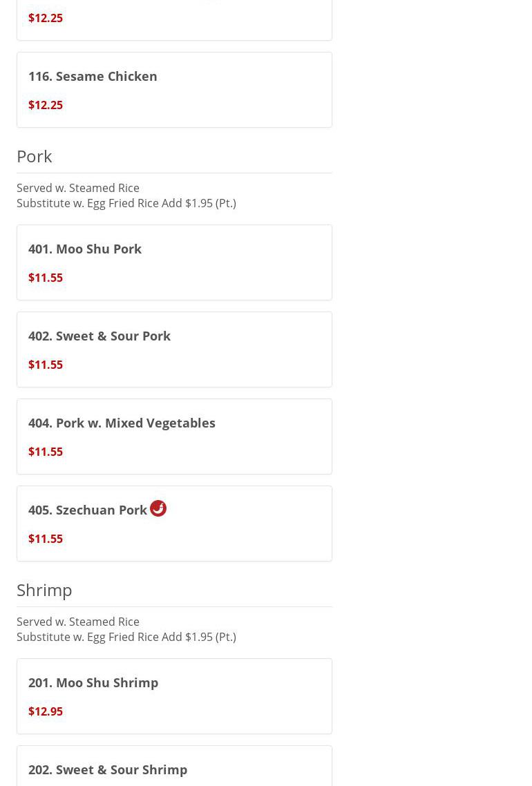Click the $12.25 Sesame Chicken price

(x=46, y=105)
